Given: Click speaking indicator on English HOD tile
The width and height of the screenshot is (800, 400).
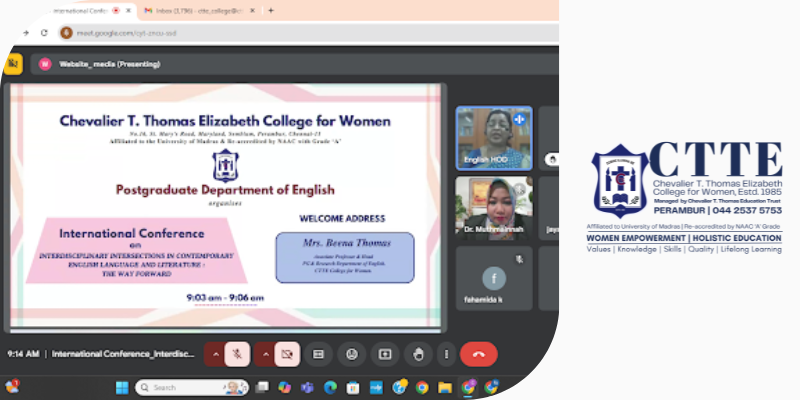Looking at the screenshot, I should tap(519, 119).
